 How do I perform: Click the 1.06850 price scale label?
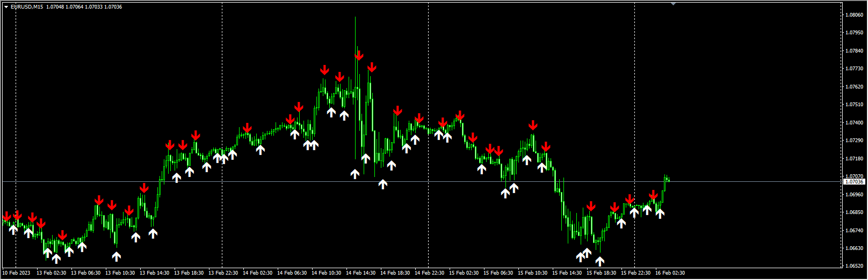[x=854, y=212]
